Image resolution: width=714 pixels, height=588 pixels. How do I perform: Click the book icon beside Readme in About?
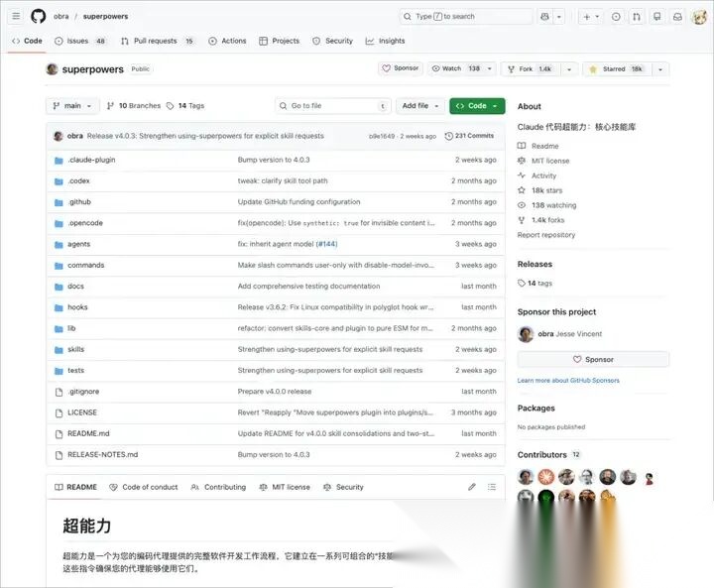(522, 146)
